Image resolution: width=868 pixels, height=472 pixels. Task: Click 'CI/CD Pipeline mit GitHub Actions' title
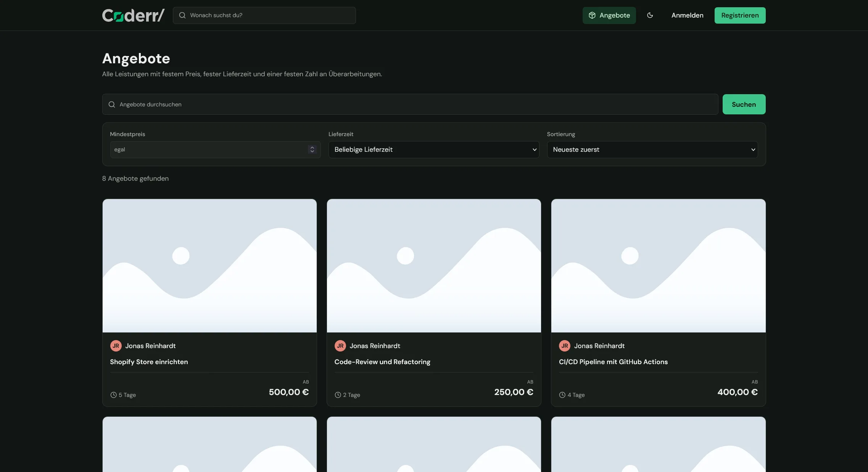(x=613, y=362)
